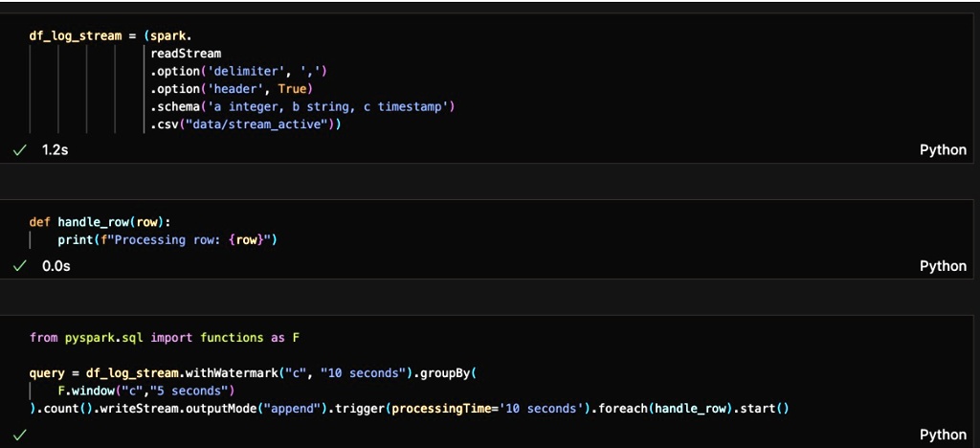The height and width of the screenshot is (448, 980).
Task: Click the readStream line in first cell
Action: tap(186, 54)
